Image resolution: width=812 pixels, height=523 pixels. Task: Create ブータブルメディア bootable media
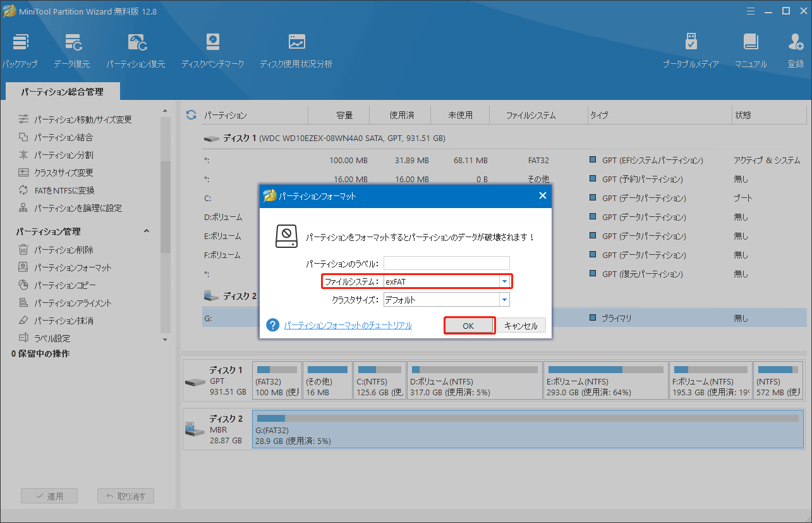[x=691, y=51]
